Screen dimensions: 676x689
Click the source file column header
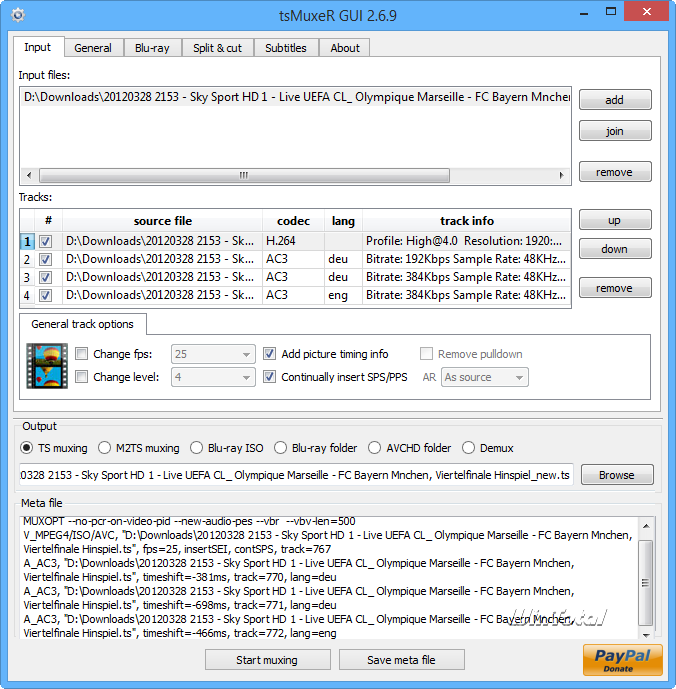pyautogui.click(x=163, y=221)
